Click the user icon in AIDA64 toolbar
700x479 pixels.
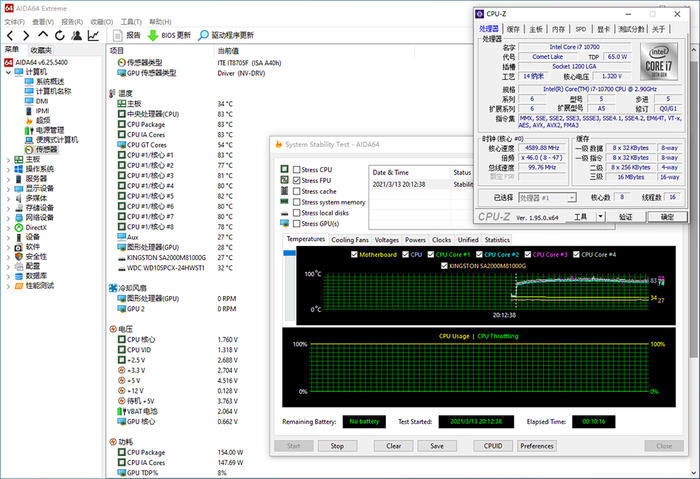pos(77,35)
